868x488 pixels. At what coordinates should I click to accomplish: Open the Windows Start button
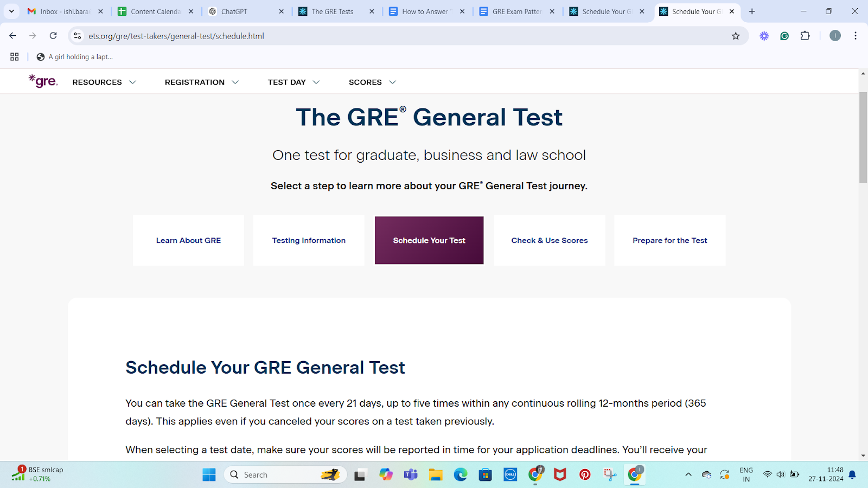(x=209, y=475)
